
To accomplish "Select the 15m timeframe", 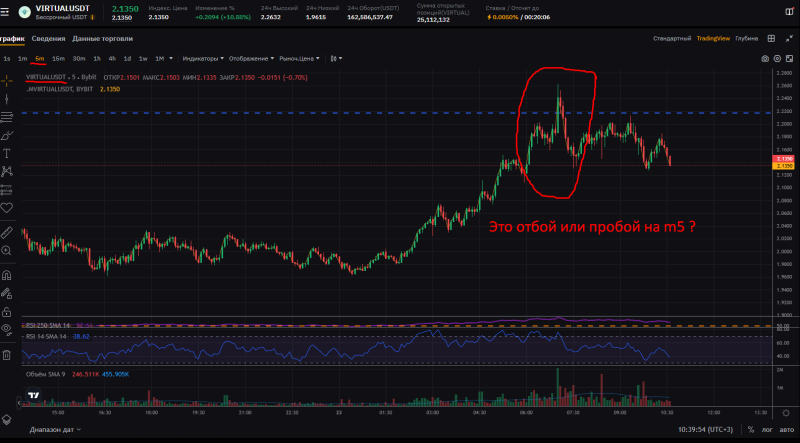I will point(58,59).
